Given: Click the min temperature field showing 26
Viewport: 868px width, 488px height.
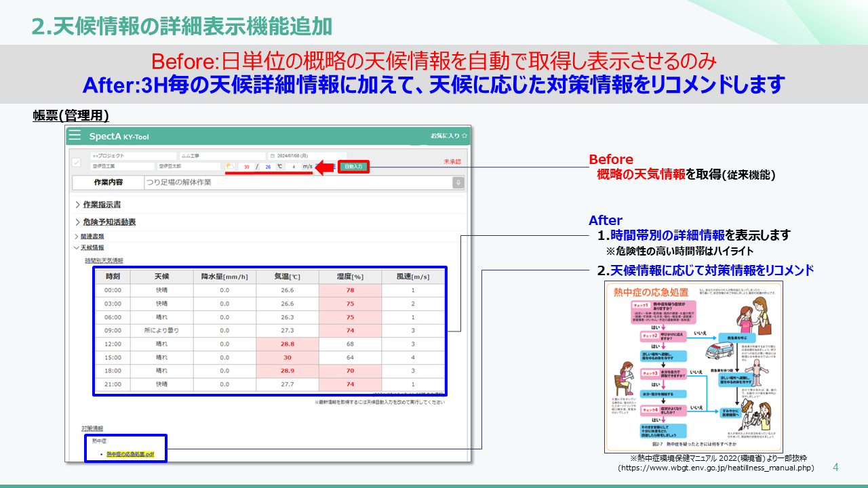Looking at the screenshot, I should [x=268, y=167].
